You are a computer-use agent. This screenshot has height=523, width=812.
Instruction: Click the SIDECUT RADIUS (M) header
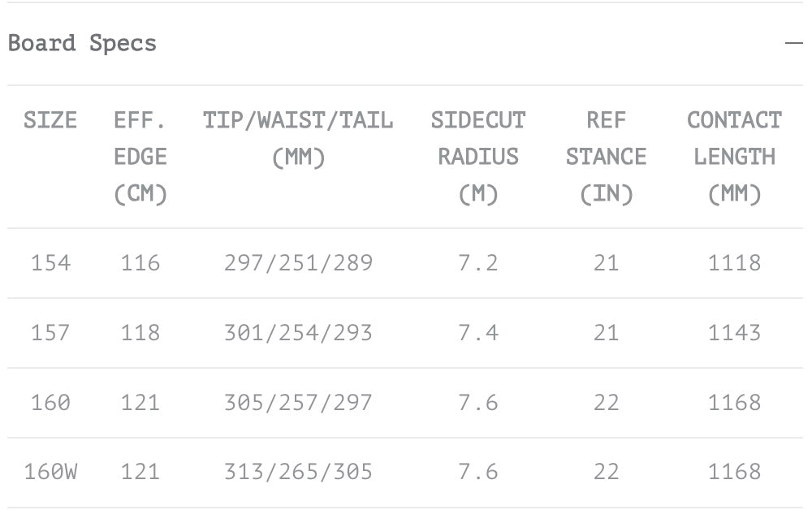[x=478, y=157]
